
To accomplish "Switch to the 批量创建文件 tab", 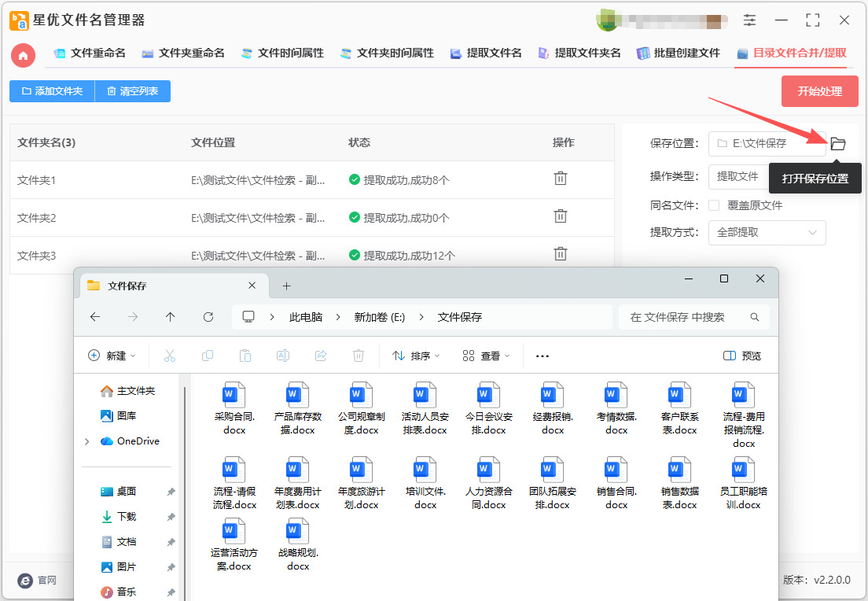I will pyautogui.click(x=678, y=53).
